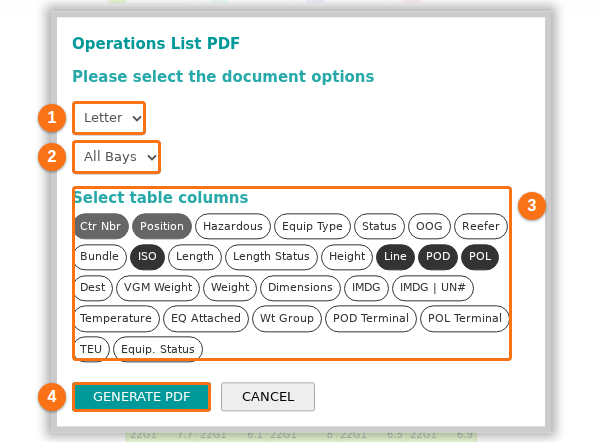Enable the Status column chip

point(379,226)
